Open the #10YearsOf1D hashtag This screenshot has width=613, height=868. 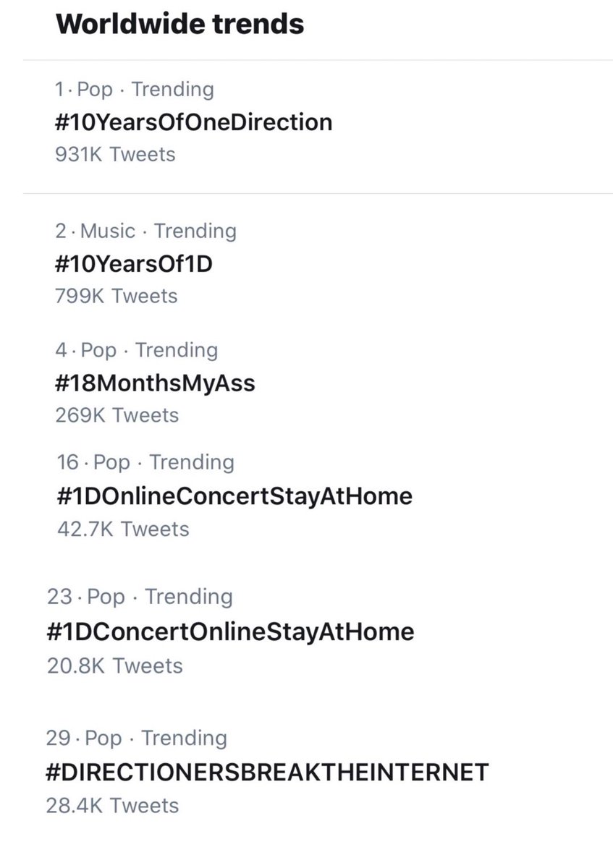(133, 263)
